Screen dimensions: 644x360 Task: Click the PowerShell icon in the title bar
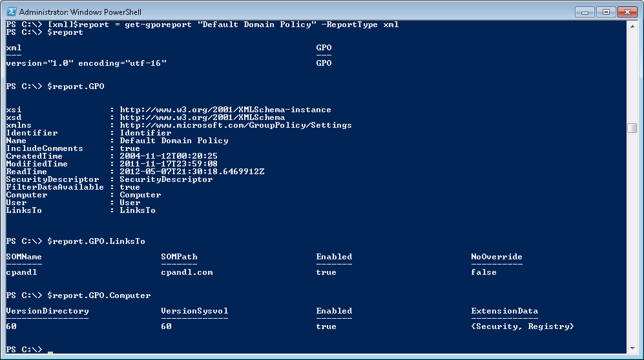11,12
